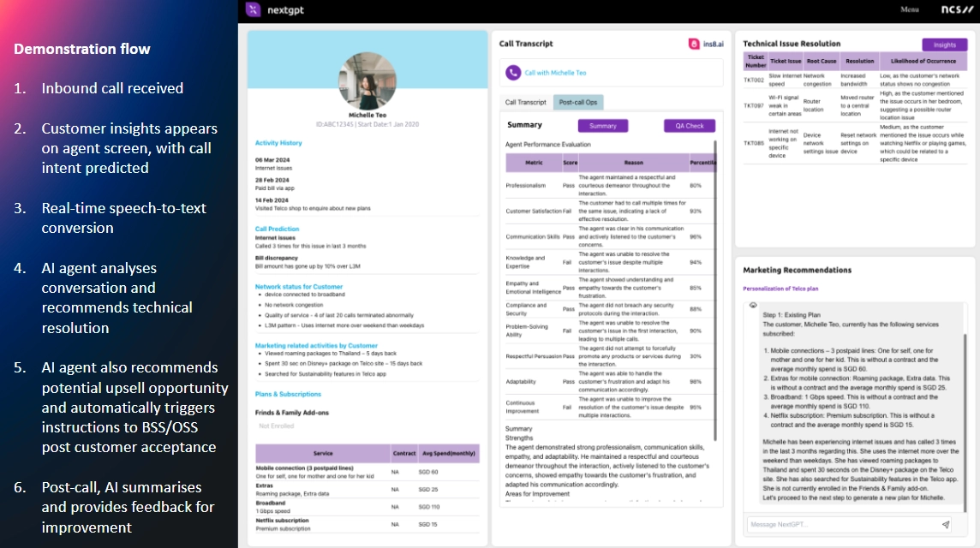The width and height of the screenshot is (980, 548).
Task: Open the Call with Michelle Teo link
Action: [x=555, y=73]
